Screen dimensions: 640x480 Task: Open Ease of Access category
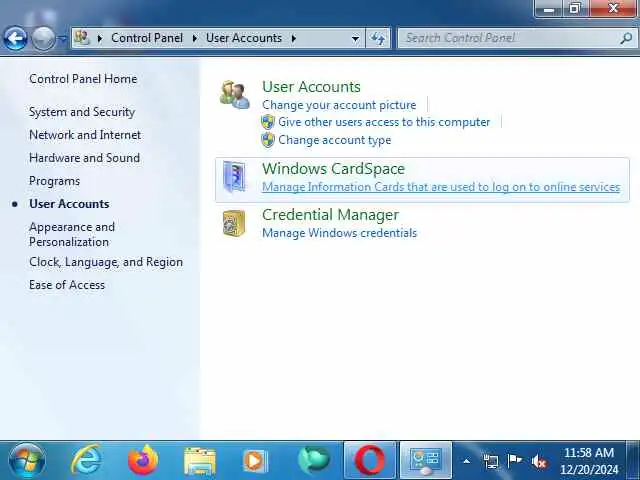point(67,285)
